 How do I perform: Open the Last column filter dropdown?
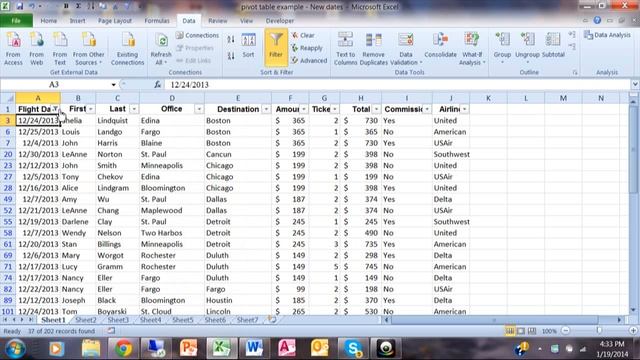[134, 109]
